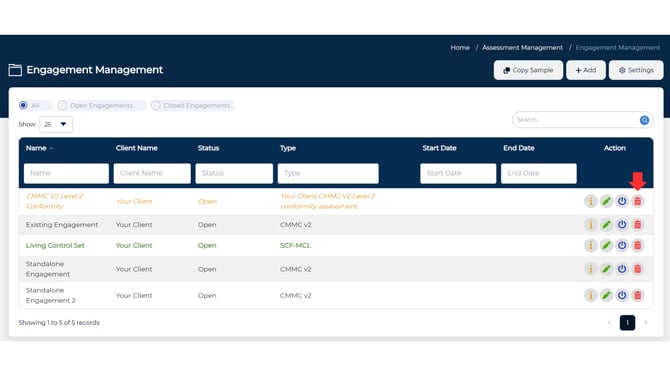The image size is (670, 376).
Task: Open info for the Existing Engagement row
Action: (591, 225)
